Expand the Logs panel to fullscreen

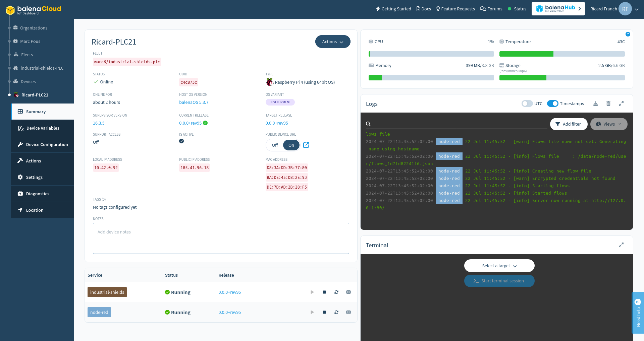click(x=621, y=104)
